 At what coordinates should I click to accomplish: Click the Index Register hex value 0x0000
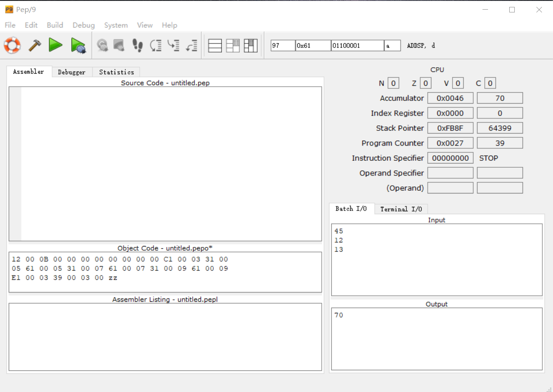450,113
